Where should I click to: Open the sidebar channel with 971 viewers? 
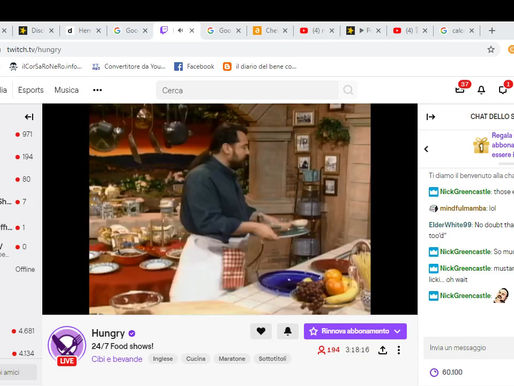tap(24, 134)
